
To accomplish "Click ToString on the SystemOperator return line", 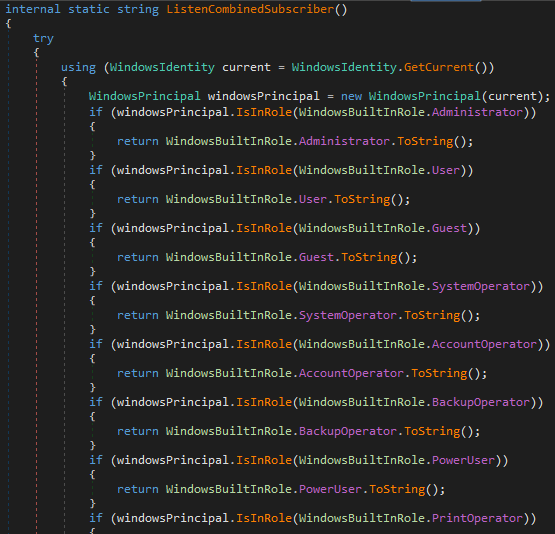I will (432, 316).
